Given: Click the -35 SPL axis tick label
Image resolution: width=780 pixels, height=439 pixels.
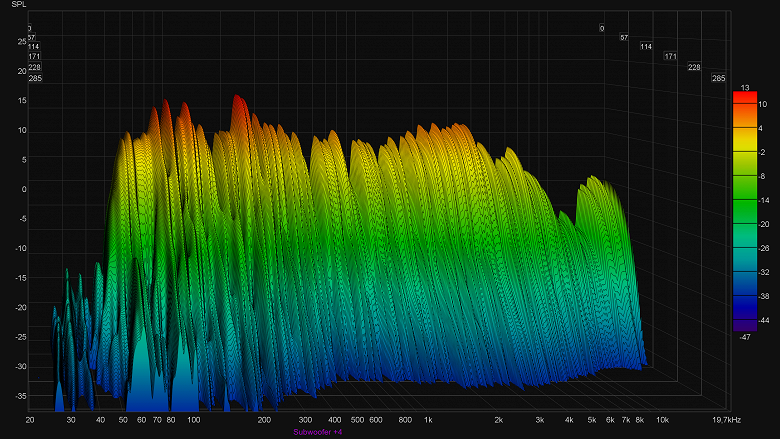Looking at the screenshot, I should point(21,396).
